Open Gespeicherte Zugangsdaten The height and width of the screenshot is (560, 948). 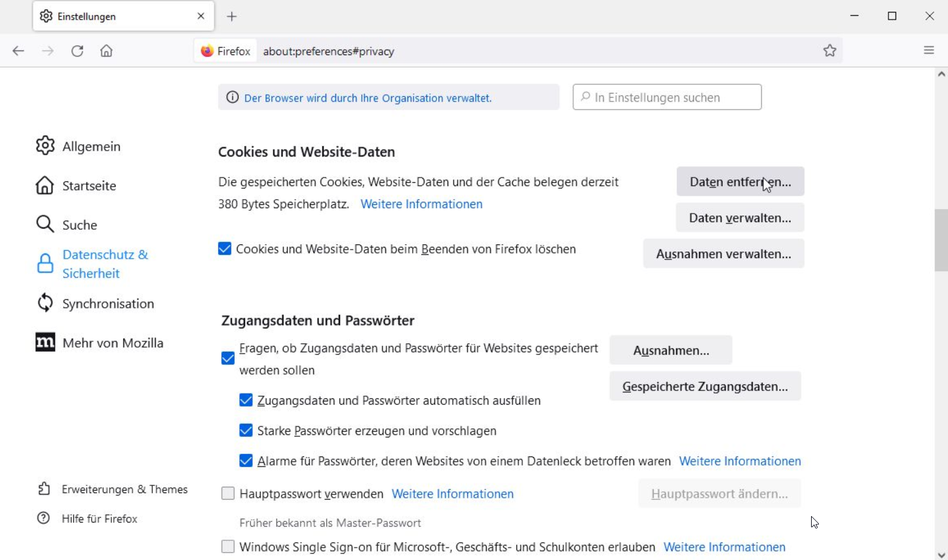pos(705,386)
